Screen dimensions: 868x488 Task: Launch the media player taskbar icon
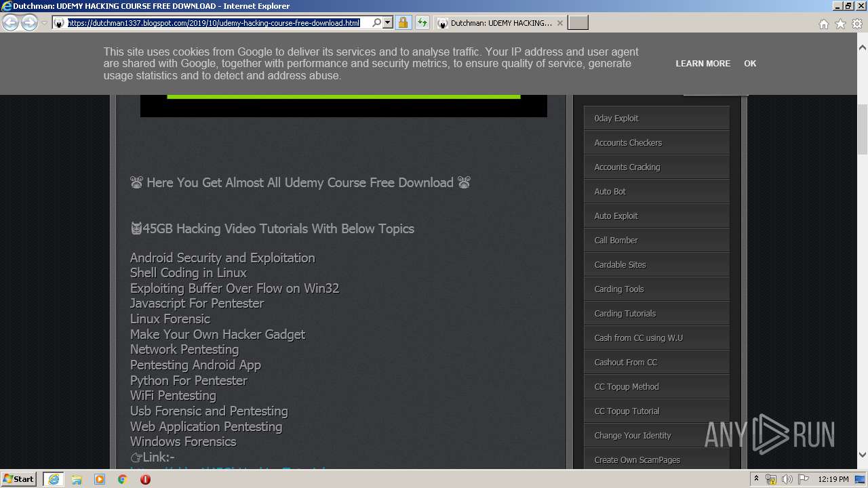[x=100, y=479]
